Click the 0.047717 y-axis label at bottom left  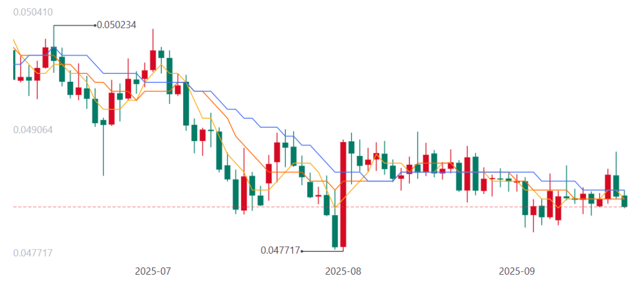point(33,253)
